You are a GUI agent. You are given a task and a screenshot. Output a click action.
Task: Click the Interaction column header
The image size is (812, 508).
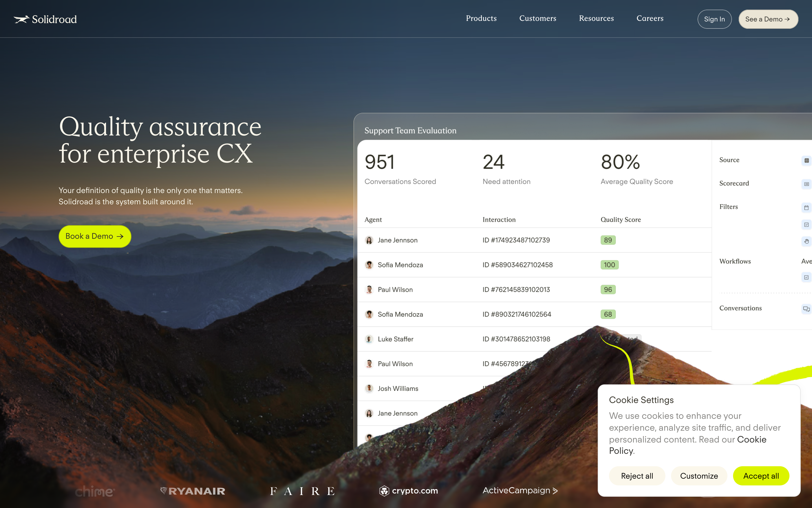(499, 220)
